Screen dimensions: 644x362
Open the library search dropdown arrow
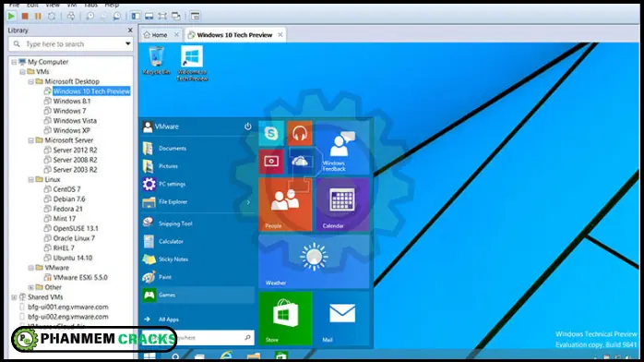point(127,43)
